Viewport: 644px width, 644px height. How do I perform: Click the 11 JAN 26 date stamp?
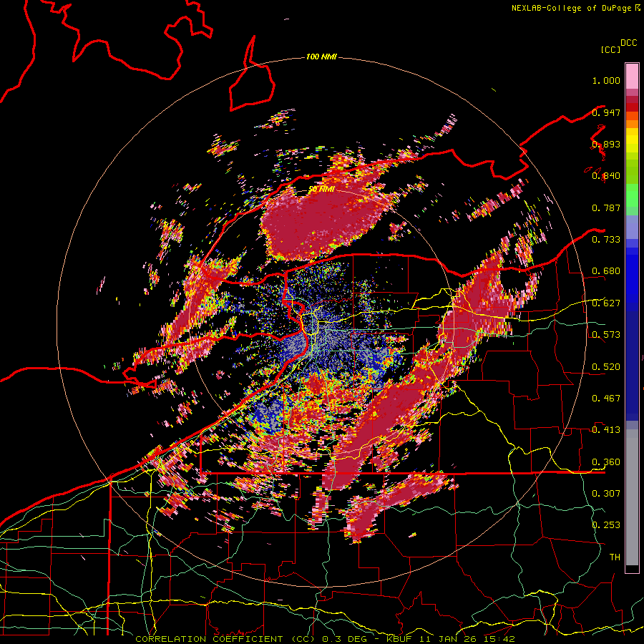447,639
